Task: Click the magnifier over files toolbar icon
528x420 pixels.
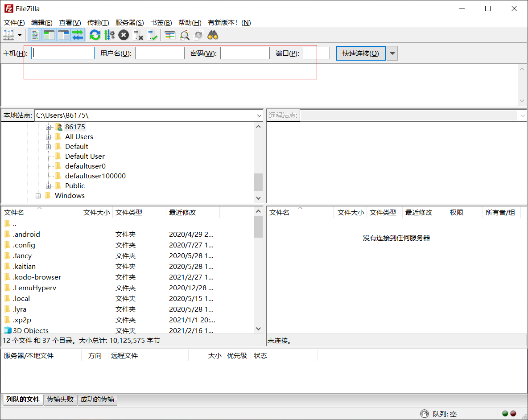Action: (185, 35)
